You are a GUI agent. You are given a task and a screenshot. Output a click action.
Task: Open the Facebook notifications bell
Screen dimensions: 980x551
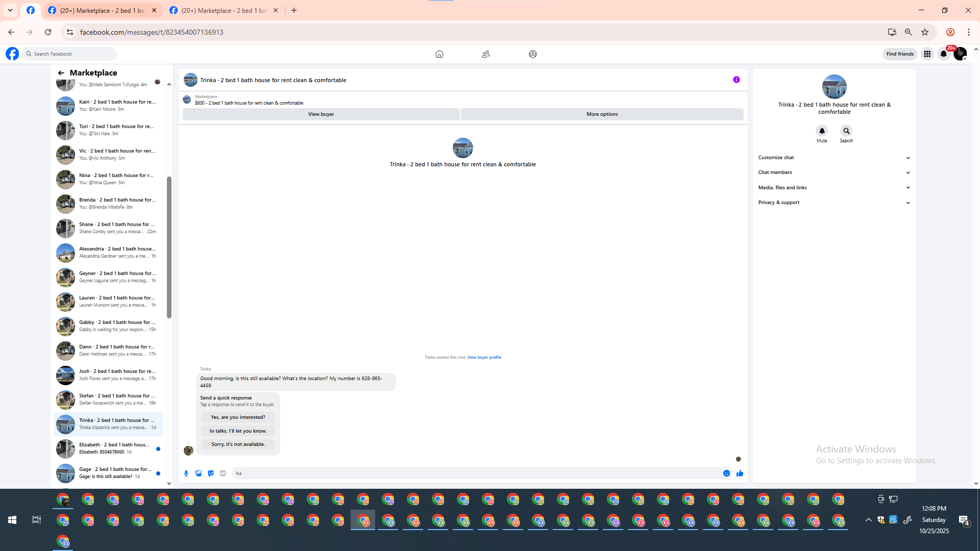(x=943, y=54)
